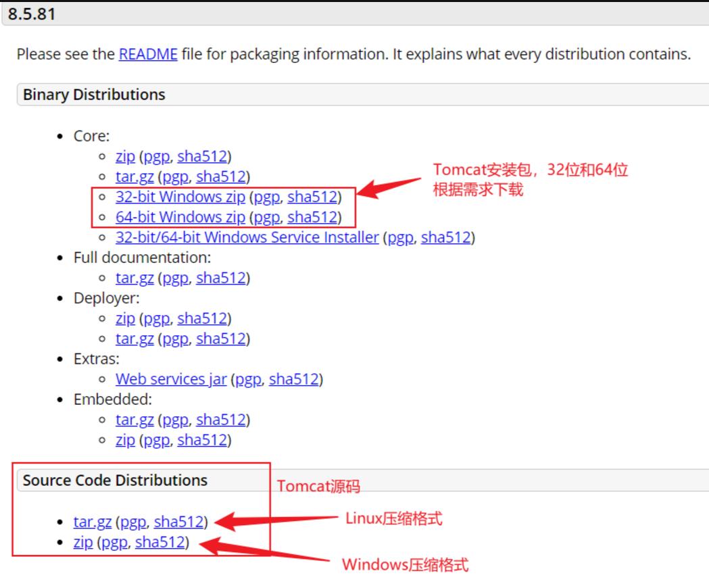This screenshot has height=588, width=709.
Task: Open sha512 for source code tar.gz
Action: coord(179,522)
